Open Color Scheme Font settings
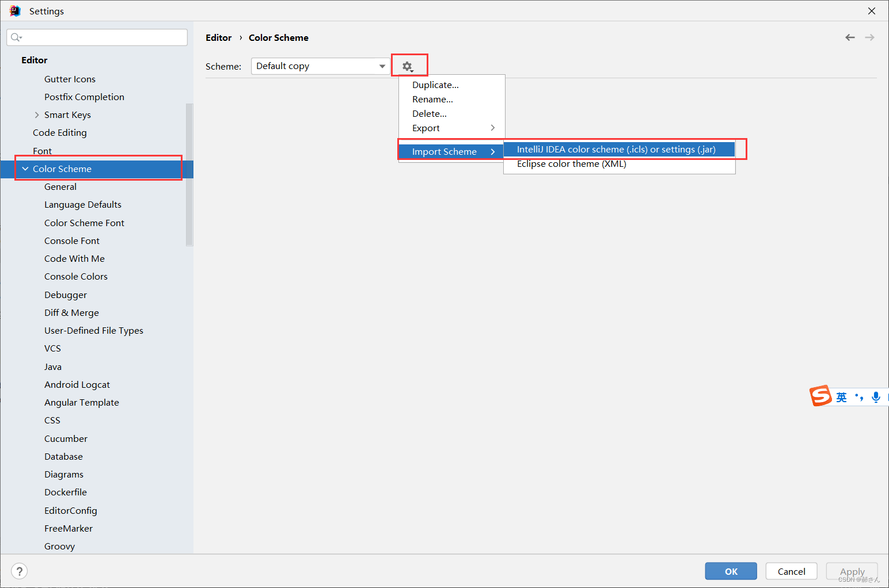 tap(84, 223)
